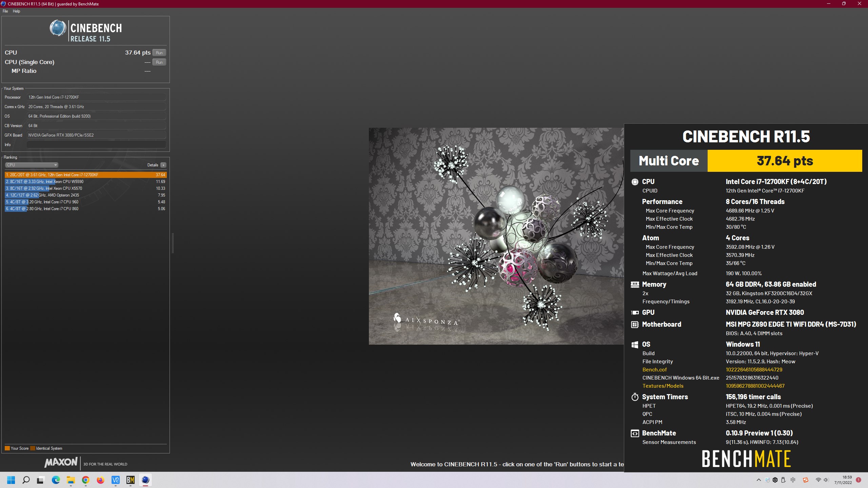The height and width of the screenshot is (488, 868).
Task: Click the Sogou input tray icon
Action: coord(806,480)
